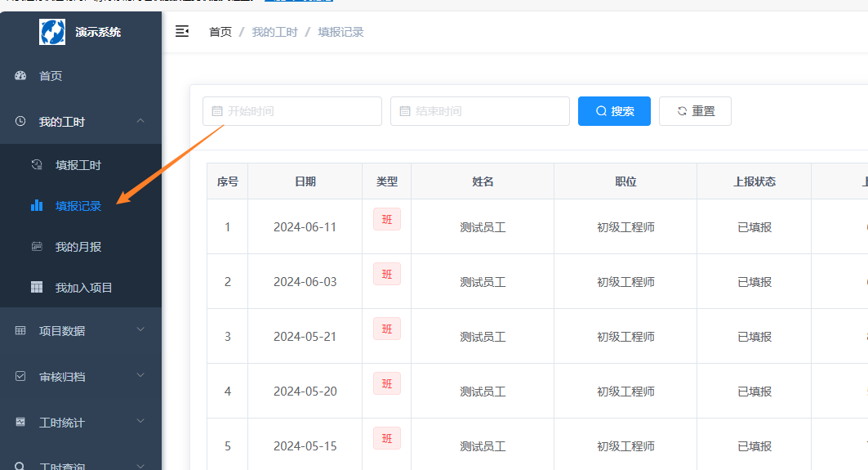
Task: Expand the 工时查询 menu chevron
Action: [140, 466]
